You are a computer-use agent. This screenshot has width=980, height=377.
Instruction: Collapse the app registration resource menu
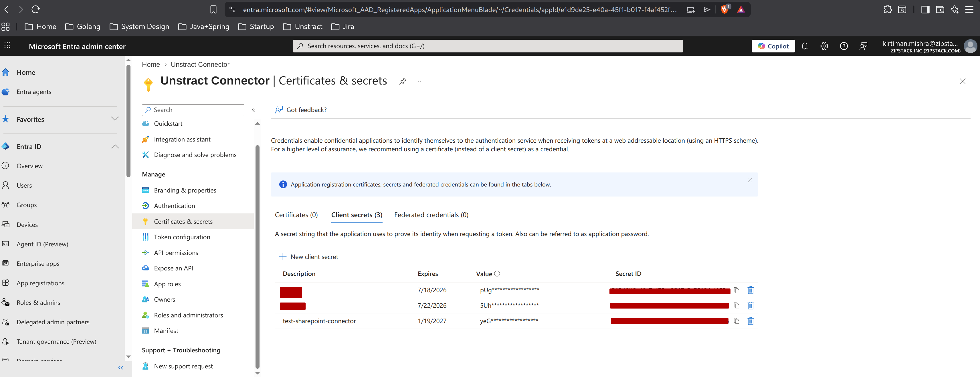coord(254,110)
